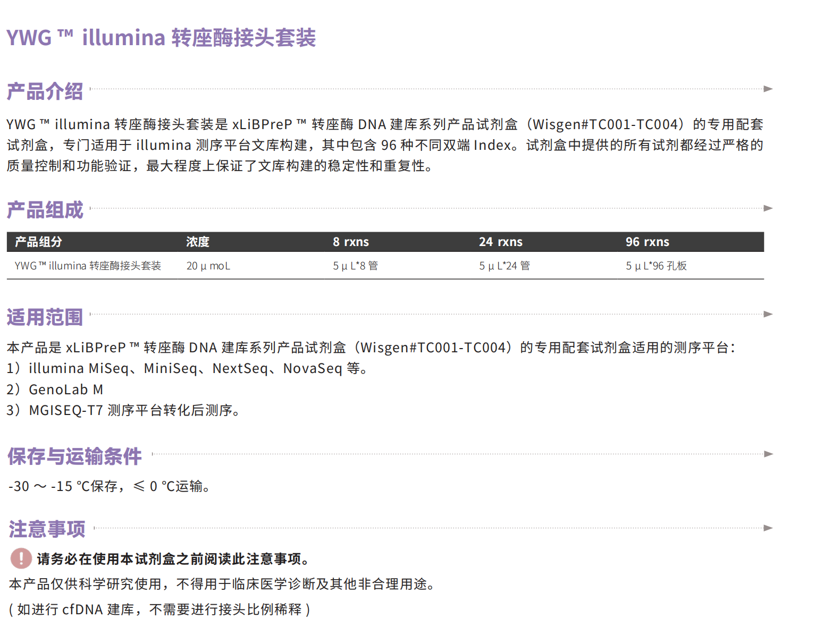Click the table cell 'YWG ™ illumina 转座酶接头套装'
This screenshot has height=635, width=840.
coord(88,266)
